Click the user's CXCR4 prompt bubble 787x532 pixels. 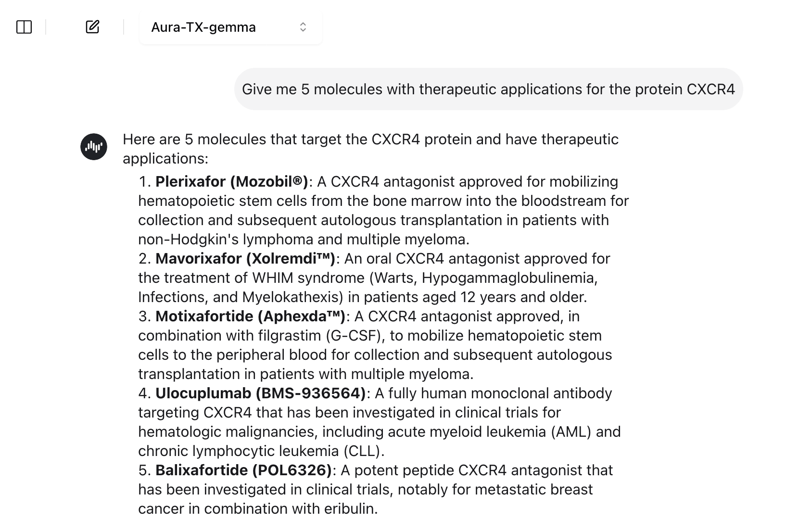tap(488, 89)
